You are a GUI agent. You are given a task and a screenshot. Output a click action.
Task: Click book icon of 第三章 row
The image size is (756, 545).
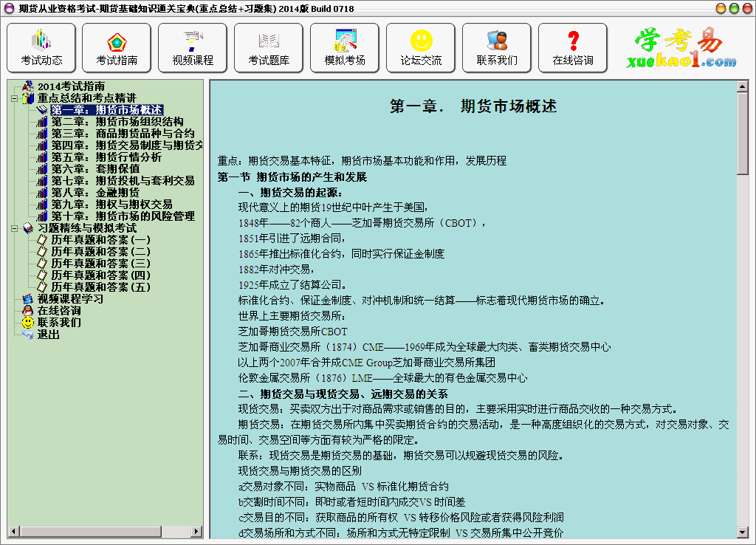click(42, 134)
